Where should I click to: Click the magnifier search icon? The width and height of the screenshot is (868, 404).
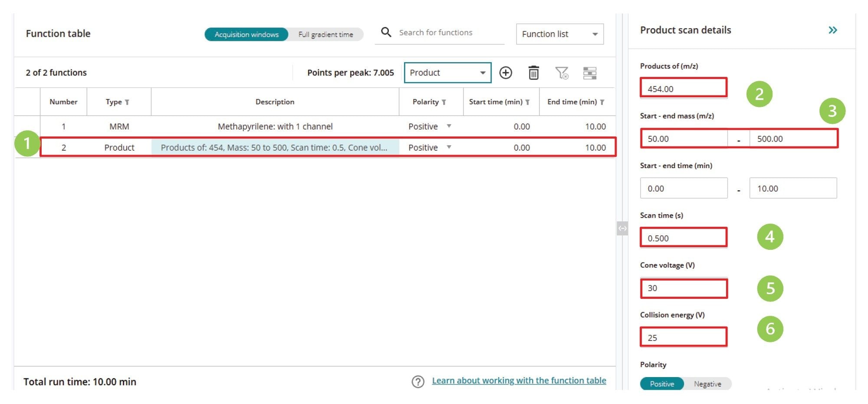pyautogui.click(x=385, y=32)
